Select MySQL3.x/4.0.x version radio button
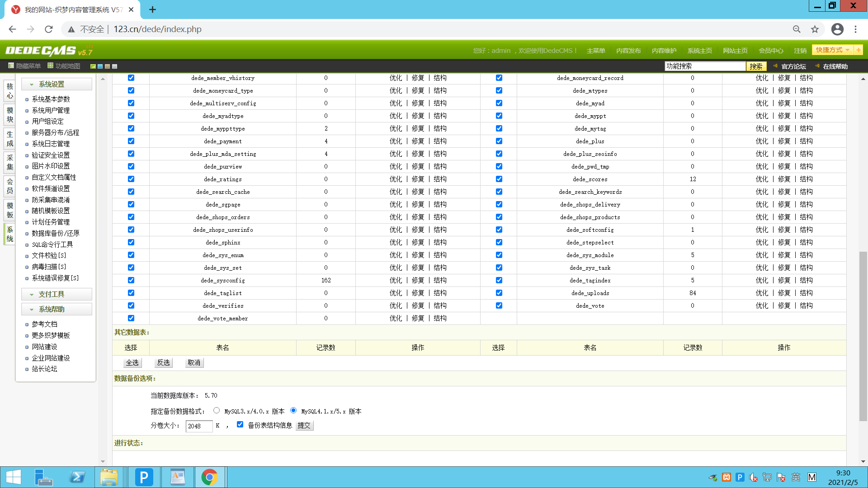This screenshot has height=488, width=868. click(x=217, y=411)
